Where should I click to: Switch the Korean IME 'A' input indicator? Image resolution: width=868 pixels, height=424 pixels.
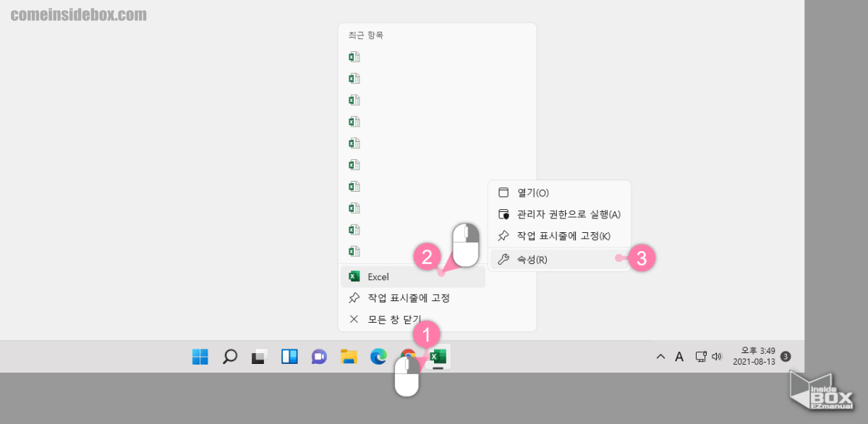[678, 356]
